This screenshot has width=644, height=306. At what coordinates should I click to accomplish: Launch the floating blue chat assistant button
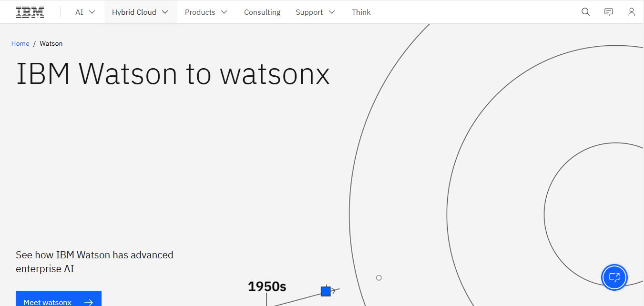click(x=614, y=277)
